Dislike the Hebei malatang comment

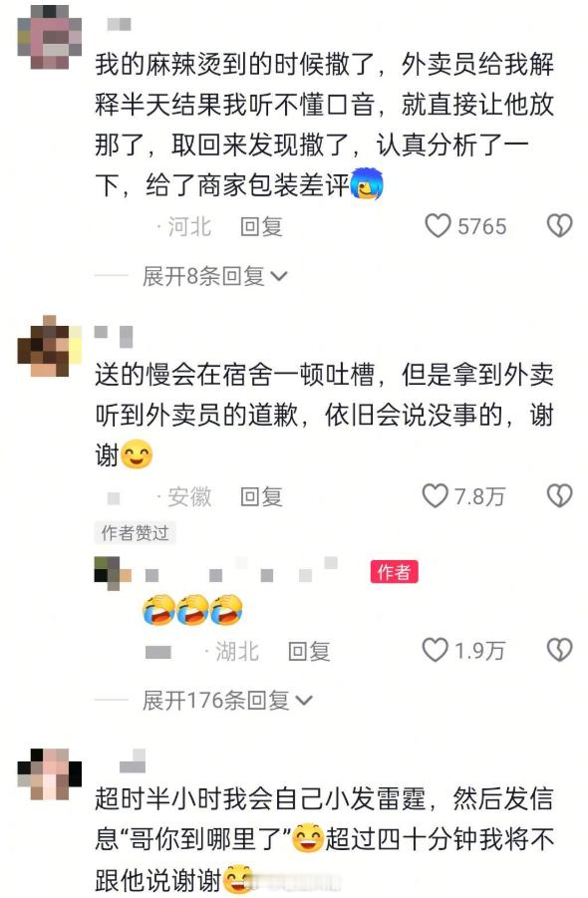tap(559, 225)
